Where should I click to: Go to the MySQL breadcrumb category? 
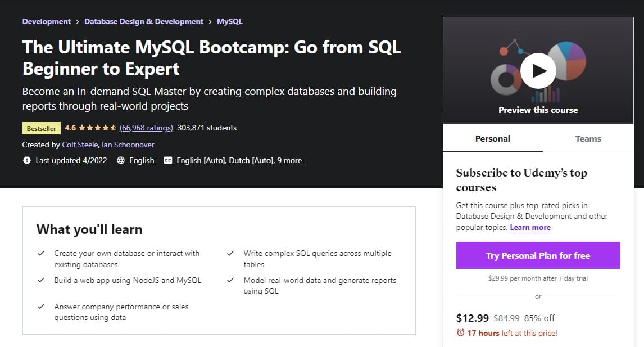point(230,21)
